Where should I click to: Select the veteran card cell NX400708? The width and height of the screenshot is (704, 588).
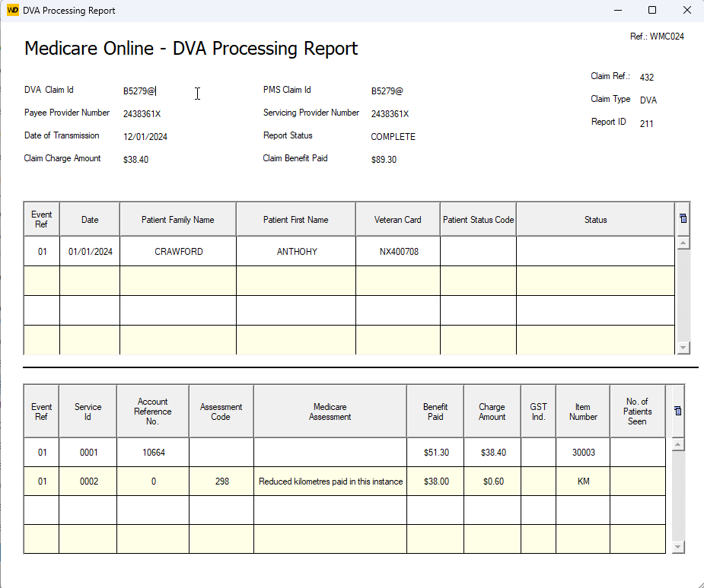[x=398, y=251]
